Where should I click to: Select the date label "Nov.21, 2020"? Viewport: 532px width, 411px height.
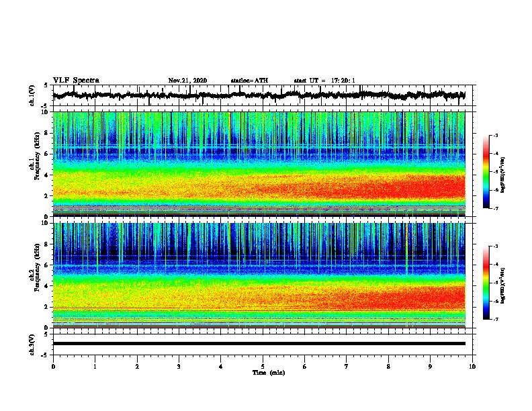click(187, 81)
